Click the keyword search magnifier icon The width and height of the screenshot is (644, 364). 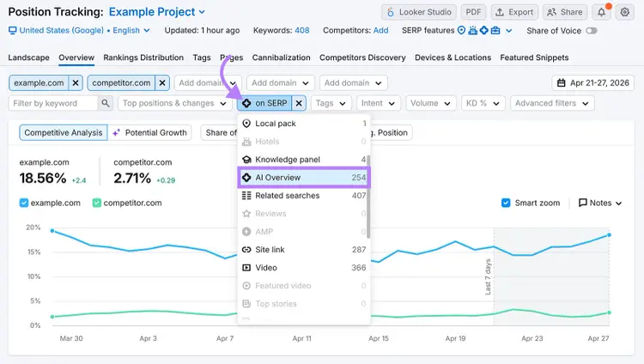coord(105,103)
